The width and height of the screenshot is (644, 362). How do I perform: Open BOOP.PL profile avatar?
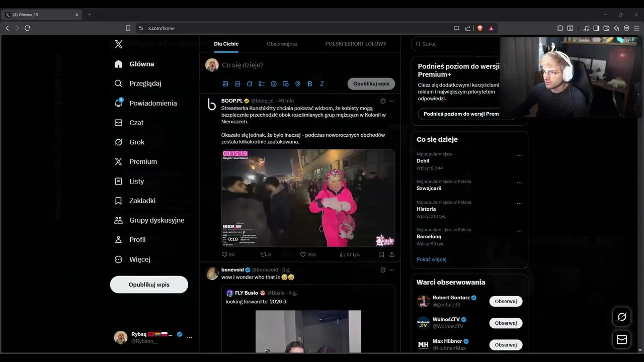(x=212, y=104)
